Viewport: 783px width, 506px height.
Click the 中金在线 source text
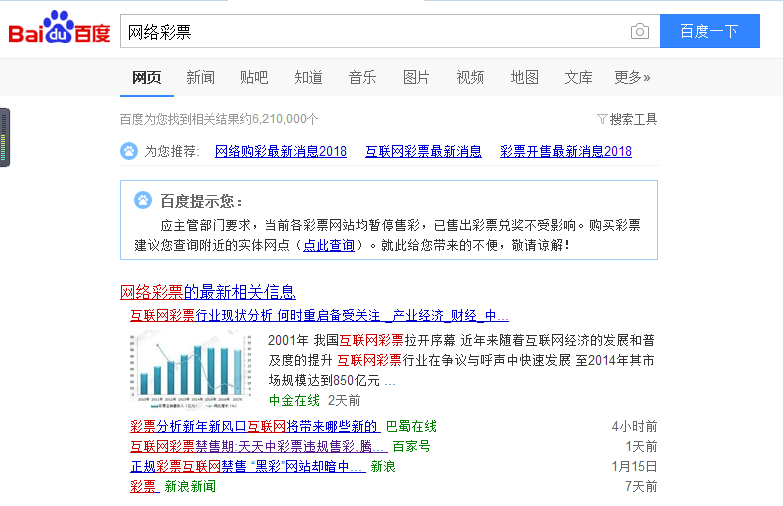pos(294,401)
